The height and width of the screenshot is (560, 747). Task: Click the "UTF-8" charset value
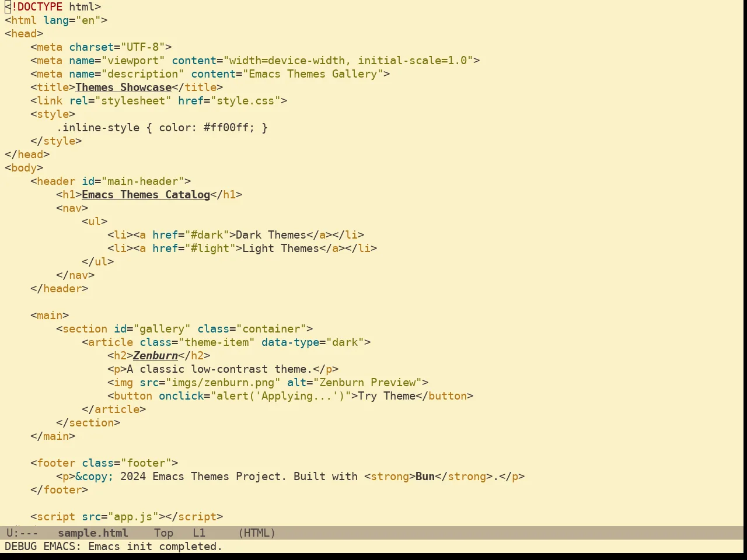[143, 47]
